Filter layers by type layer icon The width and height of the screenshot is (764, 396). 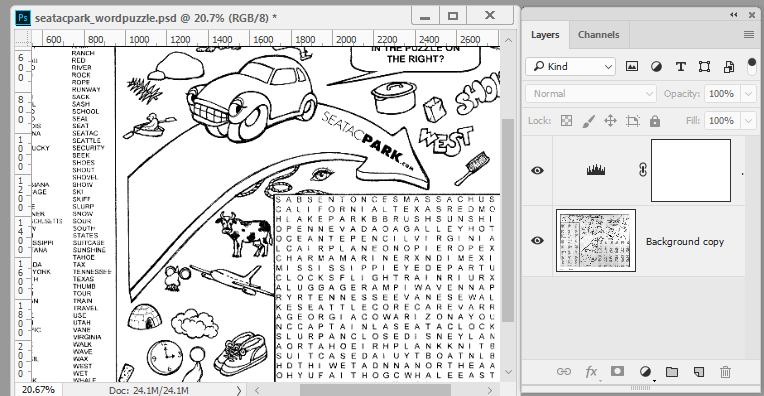[681, 67]
